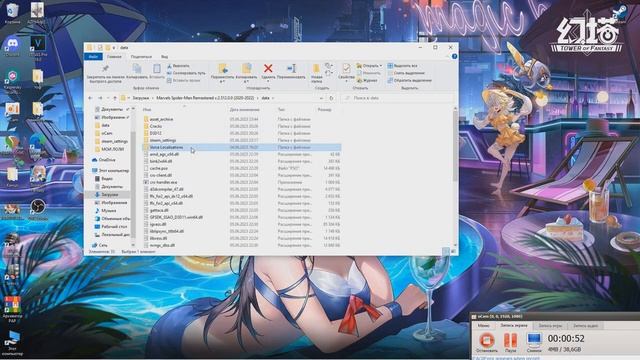Open OneDrive in navigation pane
The image size is (640, 360).
coord(107,160)
